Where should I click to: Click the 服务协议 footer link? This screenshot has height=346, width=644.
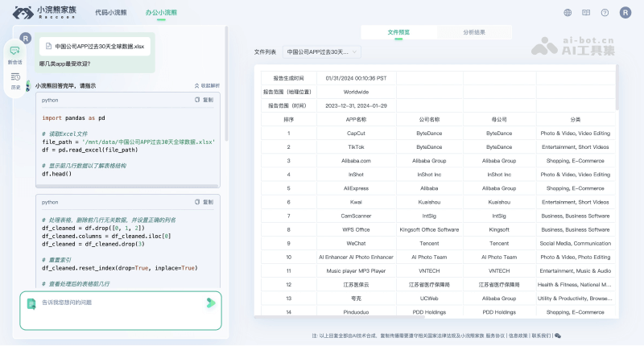click(x=495, y=336)
